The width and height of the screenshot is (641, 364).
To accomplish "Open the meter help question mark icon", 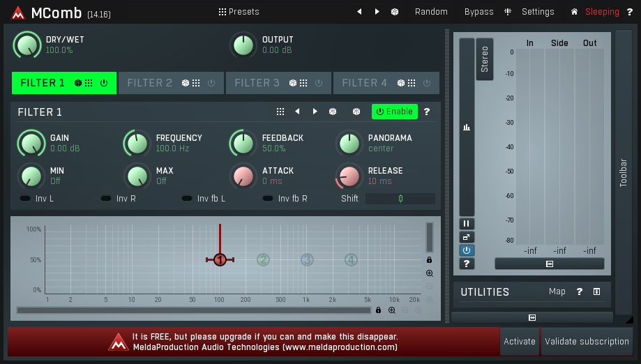I will click(x=467, y=264).
